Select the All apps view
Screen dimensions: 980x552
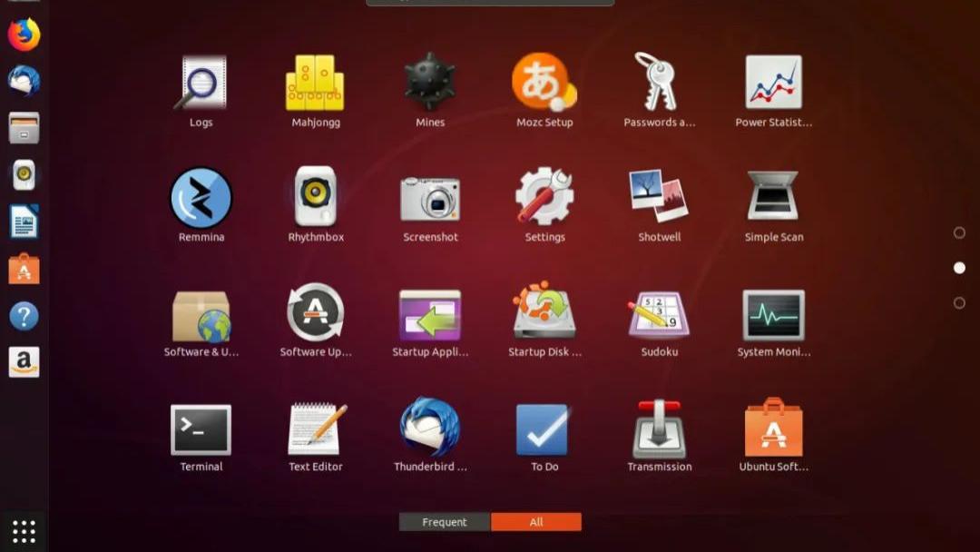click(x=536, y=522)
